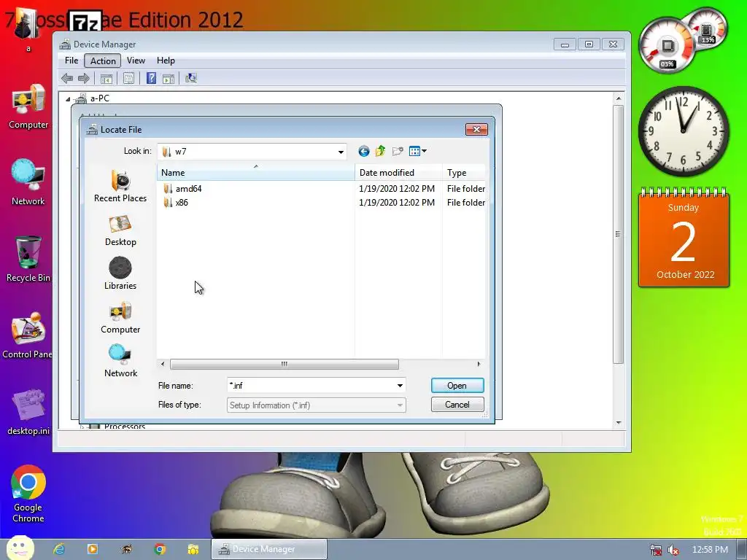
Task: Select Computer in the Locate File sidebar
Action: pos(120,318)
